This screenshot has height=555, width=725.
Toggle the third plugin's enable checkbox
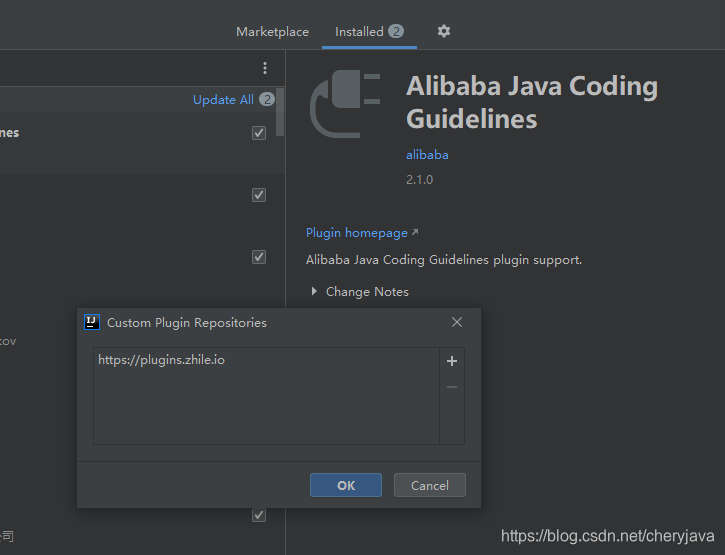[259, 257]
